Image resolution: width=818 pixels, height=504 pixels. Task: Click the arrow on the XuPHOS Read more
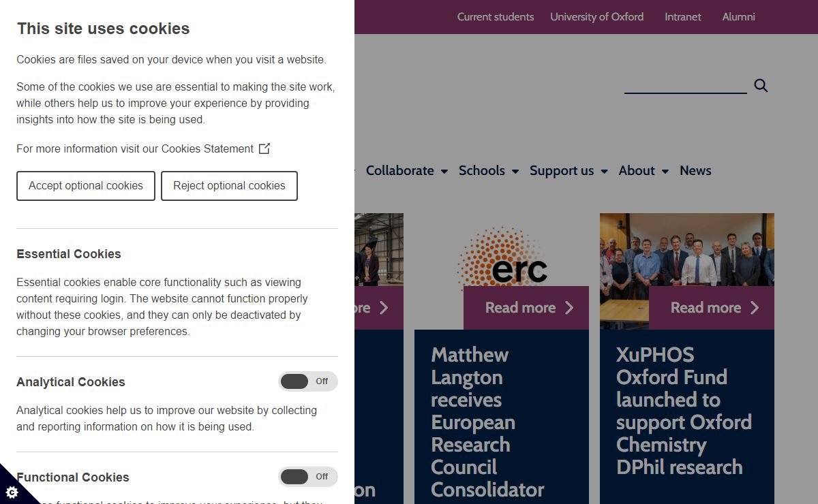coord(755,308)
